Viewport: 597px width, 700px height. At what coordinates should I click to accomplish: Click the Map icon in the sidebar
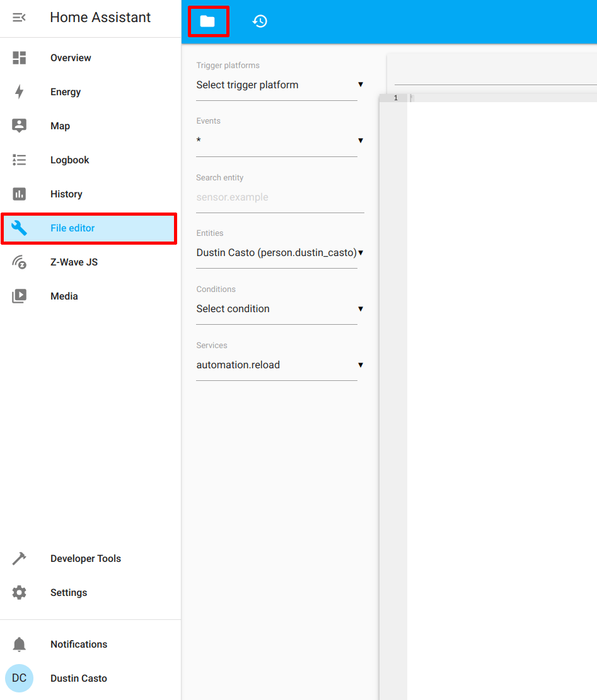pos(19,125)
